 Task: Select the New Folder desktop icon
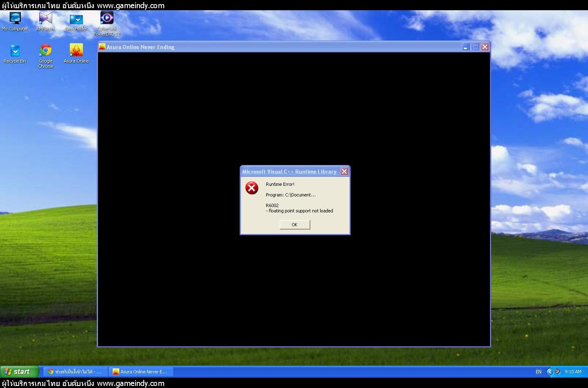[x=76, y=22]
